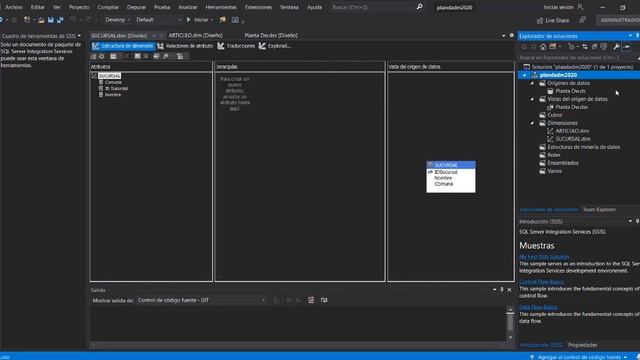Screen dimensions: 640x360
Task: Switch to Propiedades tab at the bottom right
Action: tap(582, 345)
